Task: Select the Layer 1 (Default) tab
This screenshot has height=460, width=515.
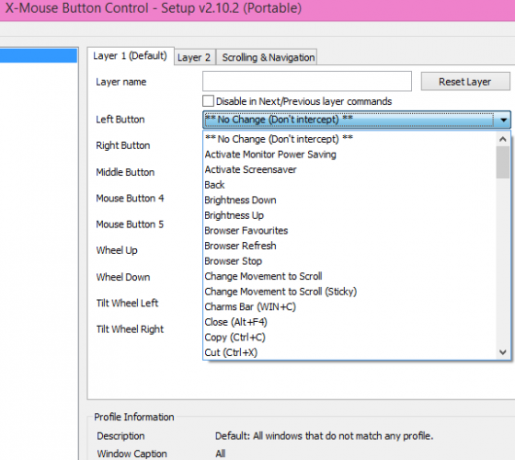Action: click(x=130, y=56)
